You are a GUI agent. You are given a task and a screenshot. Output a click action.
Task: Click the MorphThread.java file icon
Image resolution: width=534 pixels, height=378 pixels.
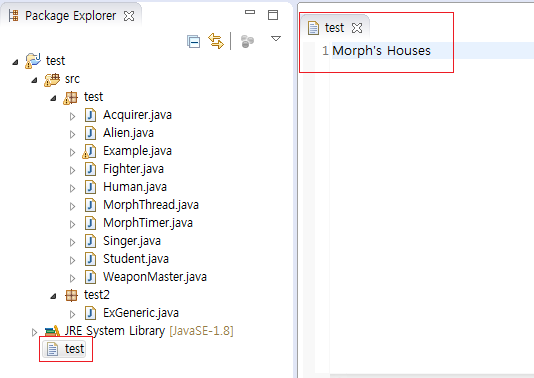(x=90, y=205)
